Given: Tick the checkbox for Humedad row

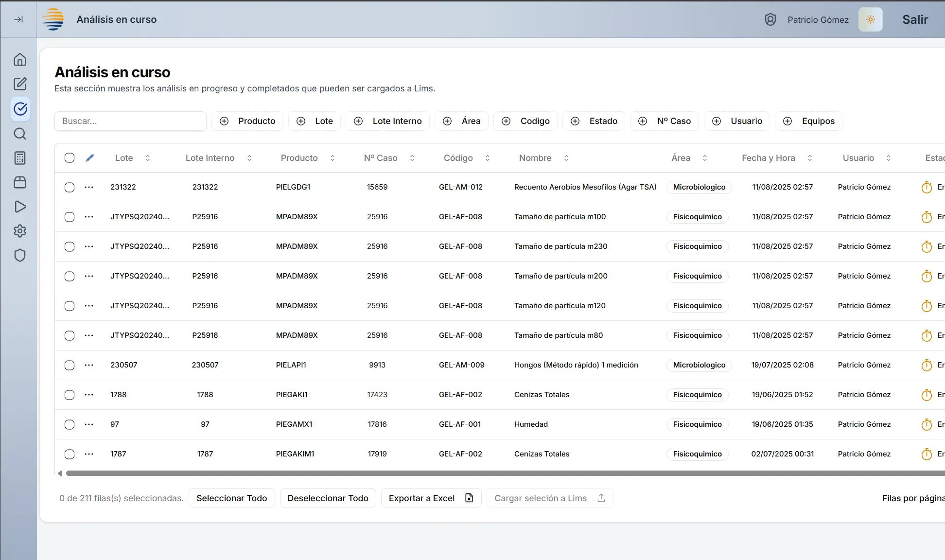Looking at the screenshot, I should (x=70, y=424).
